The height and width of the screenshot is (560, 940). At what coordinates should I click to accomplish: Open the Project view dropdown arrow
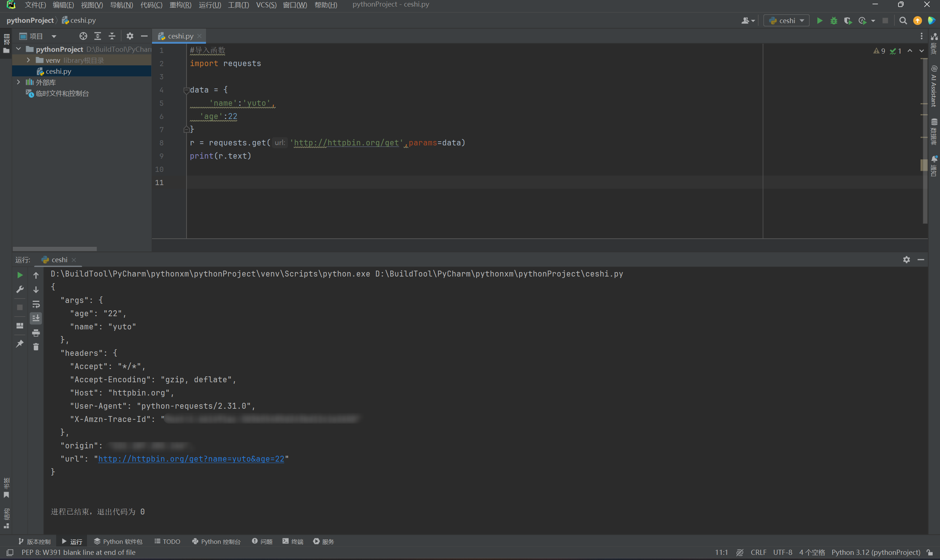click(x=54, y=36)
